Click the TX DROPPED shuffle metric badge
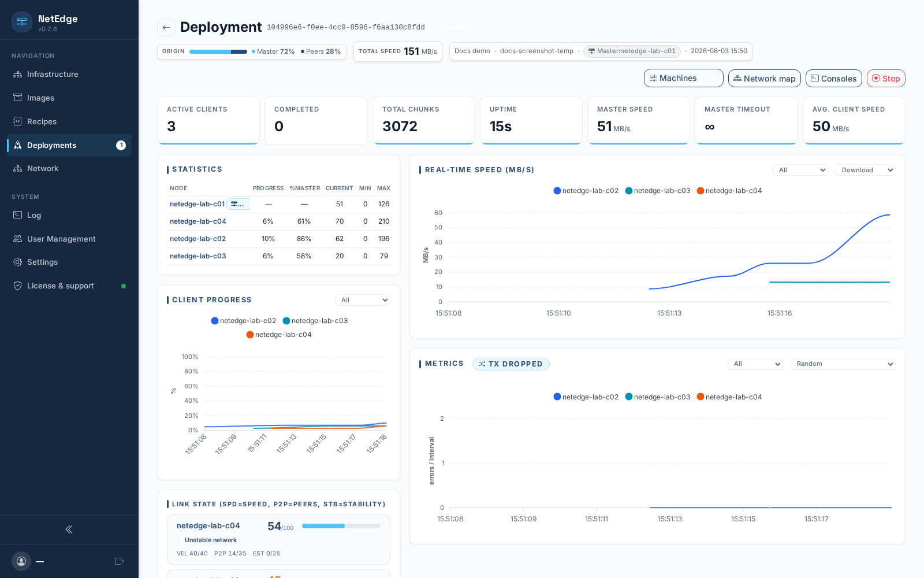924x578 pixels. click(x=511, y=364)
